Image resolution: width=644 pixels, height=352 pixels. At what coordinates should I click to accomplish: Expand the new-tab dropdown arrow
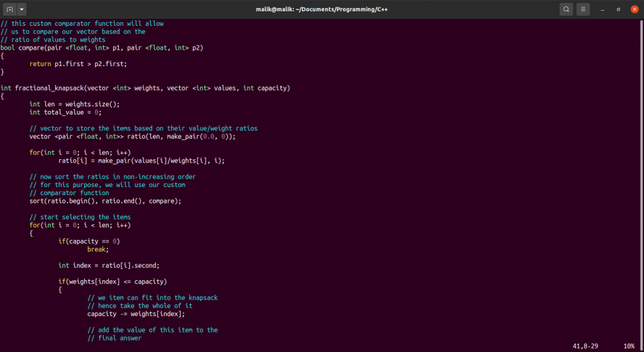[22, 9]
